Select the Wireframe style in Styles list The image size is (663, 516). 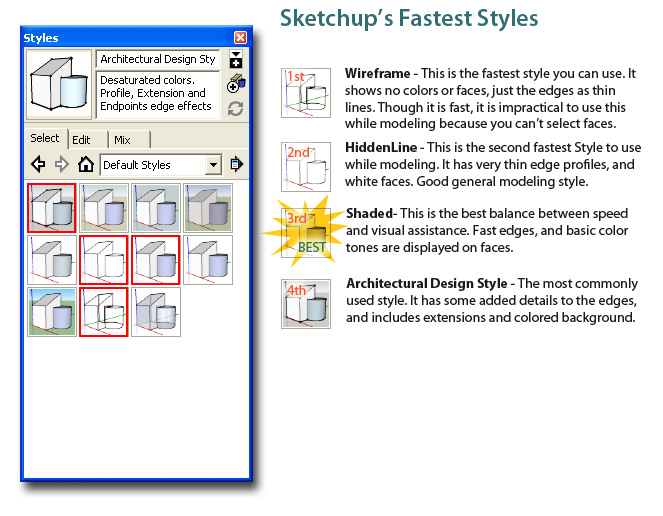[x=104, y=312]
